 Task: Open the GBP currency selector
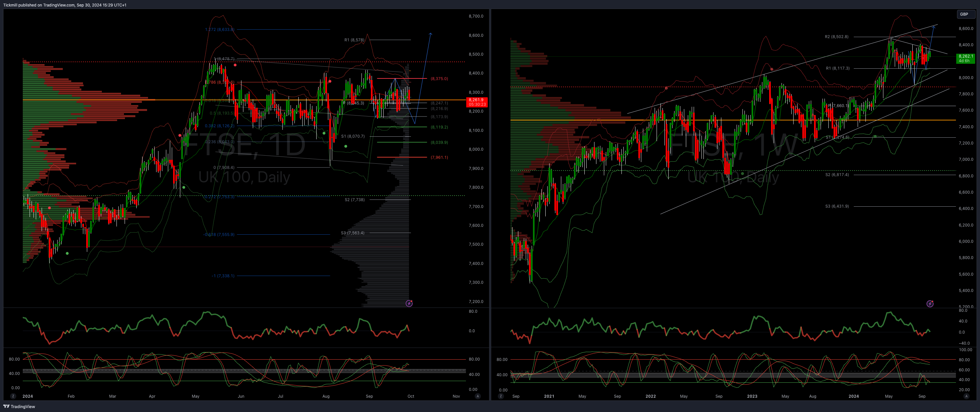966,14
